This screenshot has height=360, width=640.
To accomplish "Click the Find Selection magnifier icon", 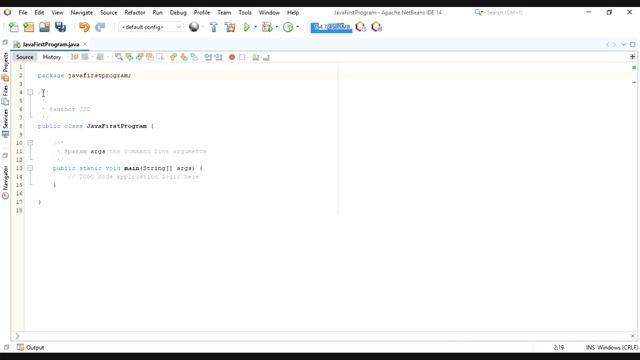I will coord(118,57).
